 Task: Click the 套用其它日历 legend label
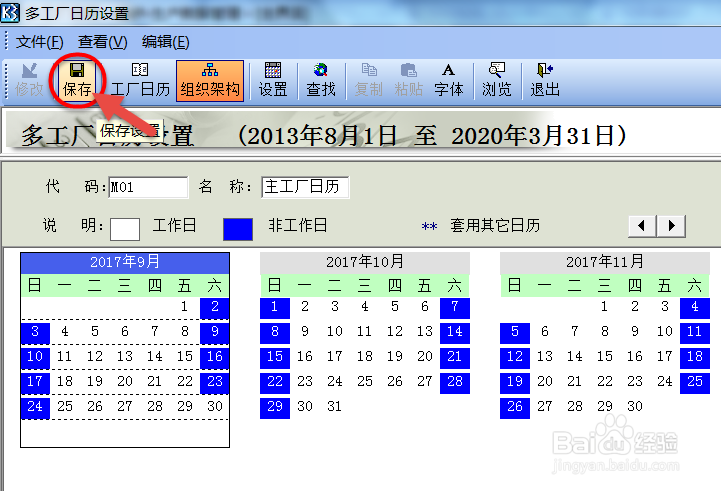tap(495, 225)
